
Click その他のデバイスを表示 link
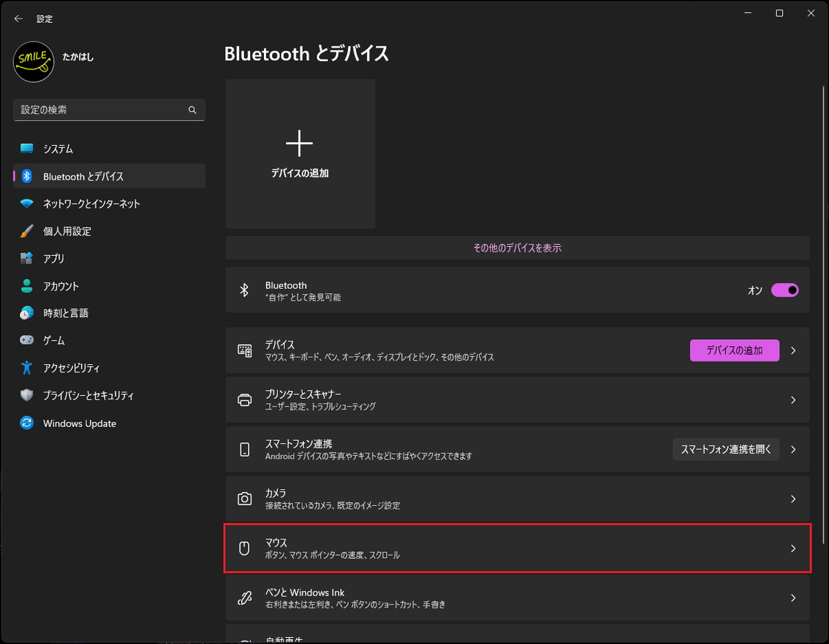pyautogui.click(x=517, y=247)
